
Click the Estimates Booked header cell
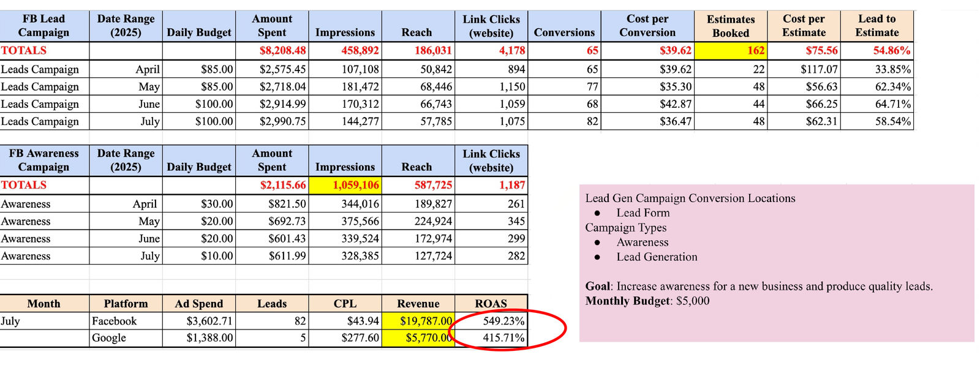tap(730, 26)
